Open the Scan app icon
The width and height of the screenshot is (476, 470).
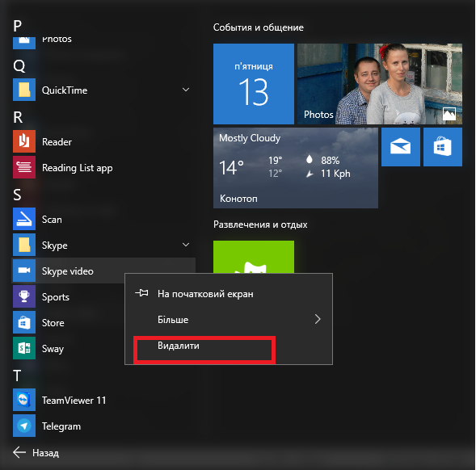coord(24,219)
